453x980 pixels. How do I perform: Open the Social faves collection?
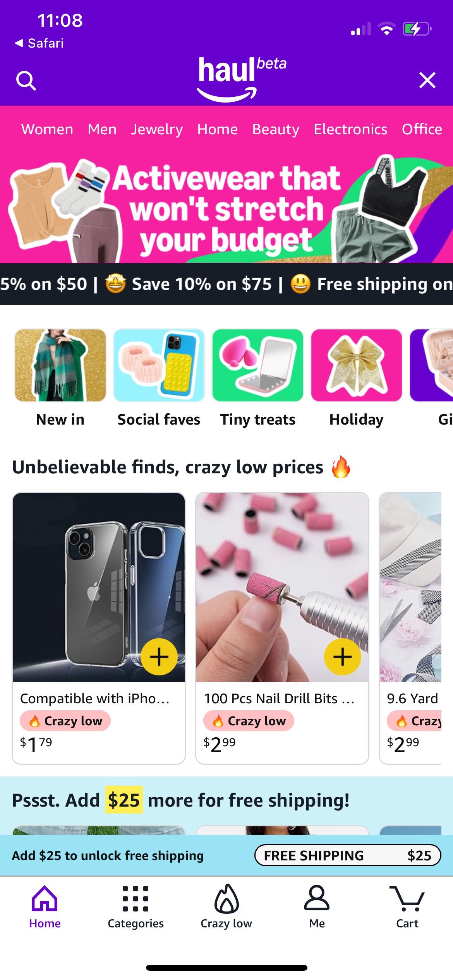click(159, 365)
